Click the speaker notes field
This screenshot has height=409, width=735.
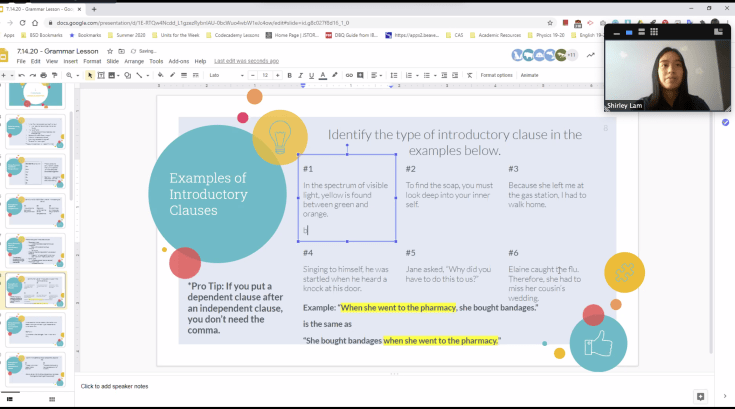tap(115, 386)
